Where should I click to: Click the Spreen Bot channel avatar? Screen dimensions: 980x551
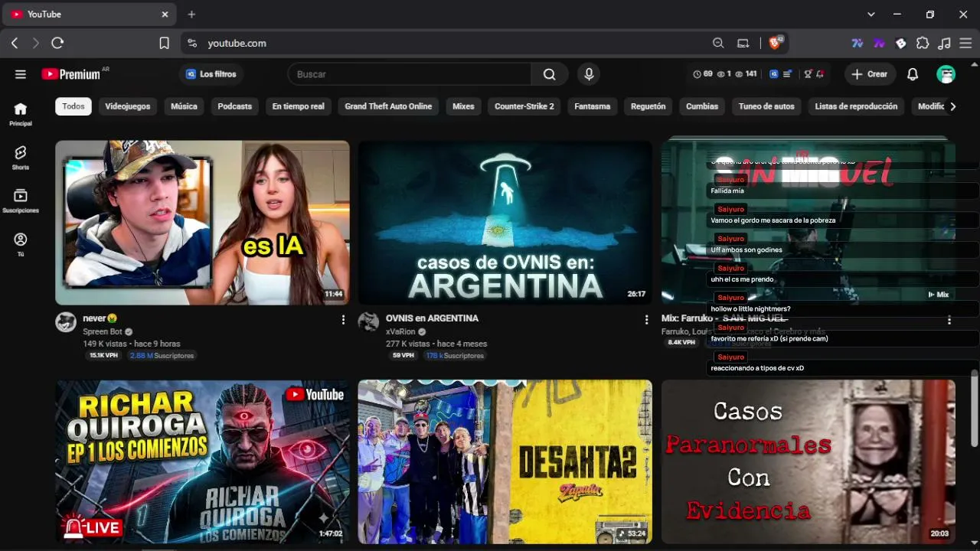tap(66, 322)
